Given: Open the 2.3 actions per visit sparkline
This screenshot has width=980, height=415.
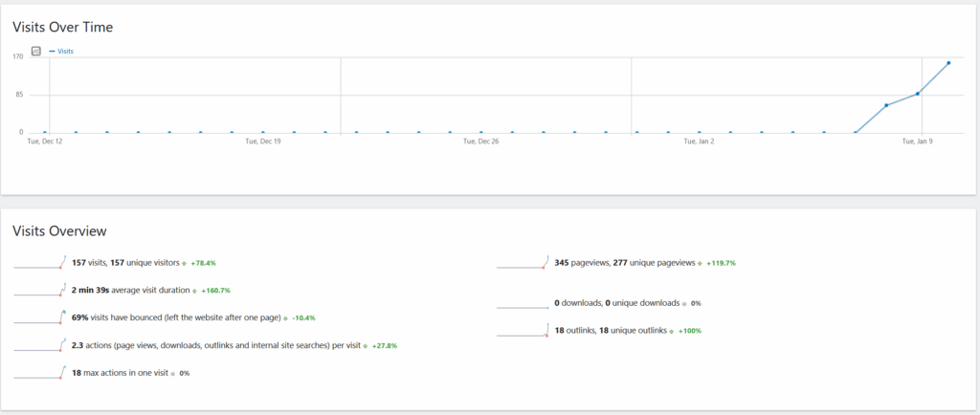Looking at the screenshot, I should point(40,344).
